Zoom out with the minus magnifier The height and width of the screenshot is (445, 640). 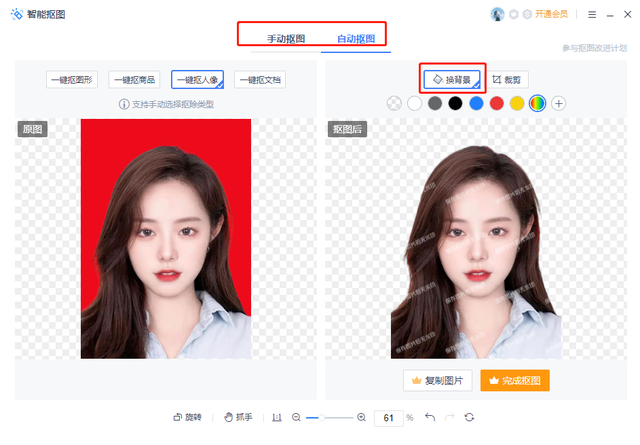pos(296,417)
